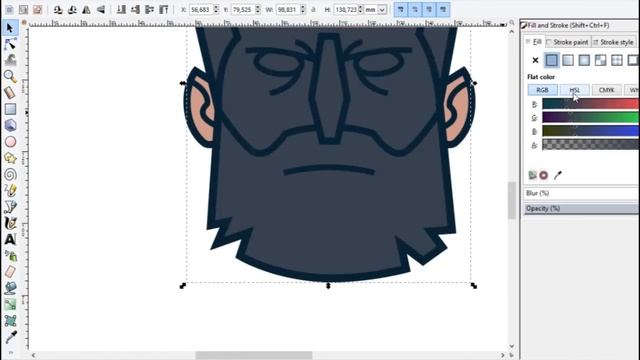The height and width of the screenshot is (360, 640).
Task: Click the red R channel slider
Action: tap(591, 104)
